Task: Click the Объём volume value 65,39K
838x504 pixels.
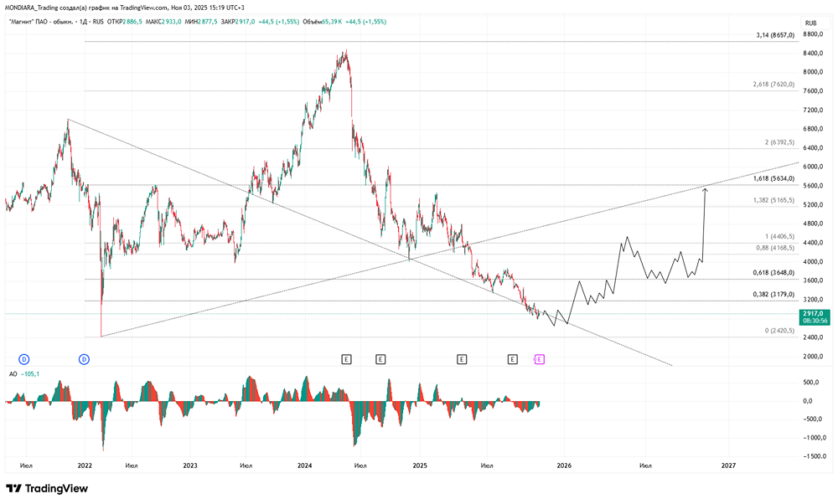Action: tap(332, 22)
